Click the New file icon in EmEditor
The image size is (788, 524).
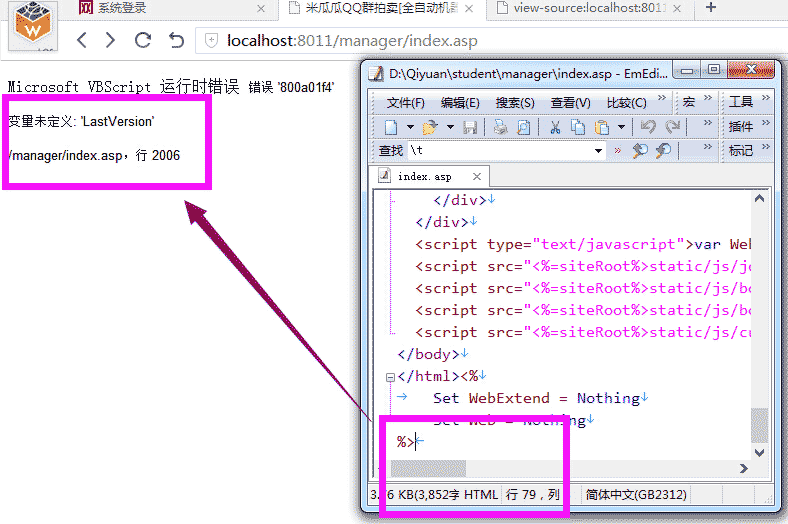pos(390,127)
